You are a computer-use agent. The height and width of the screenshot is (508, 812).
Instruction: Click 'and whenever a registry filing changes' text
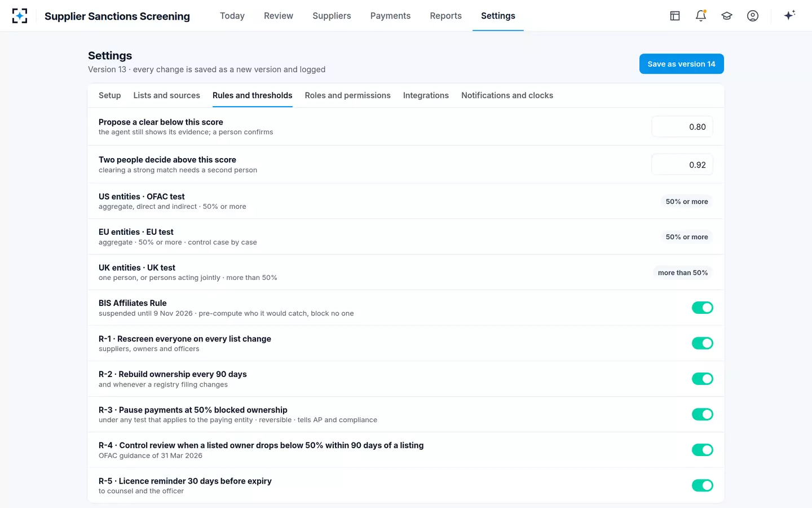163,384
